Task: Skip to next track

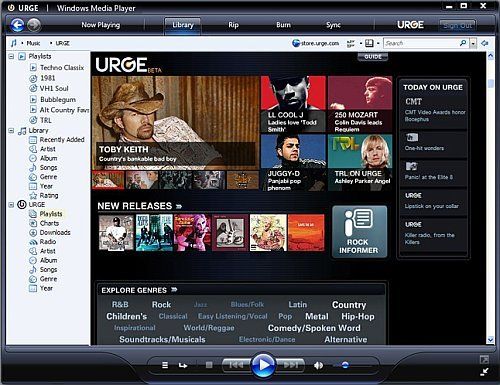Action: pyautogui.click(x=291, y=365)
